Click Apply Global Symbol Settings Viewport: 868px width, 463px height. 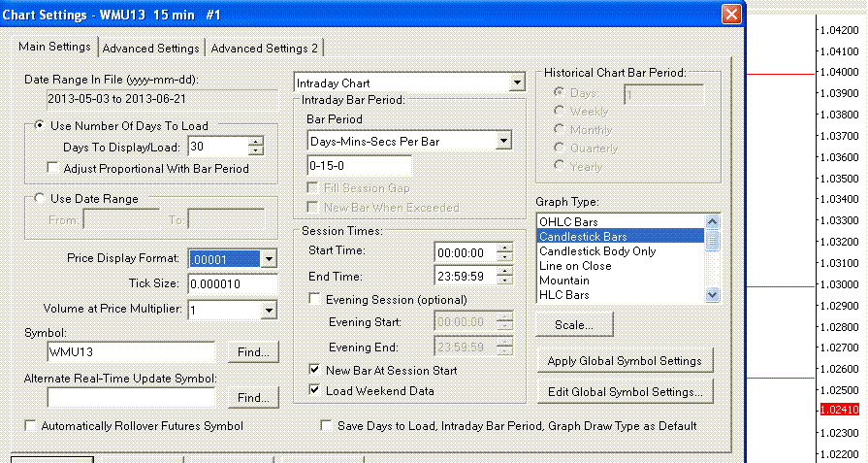[625, 361]
